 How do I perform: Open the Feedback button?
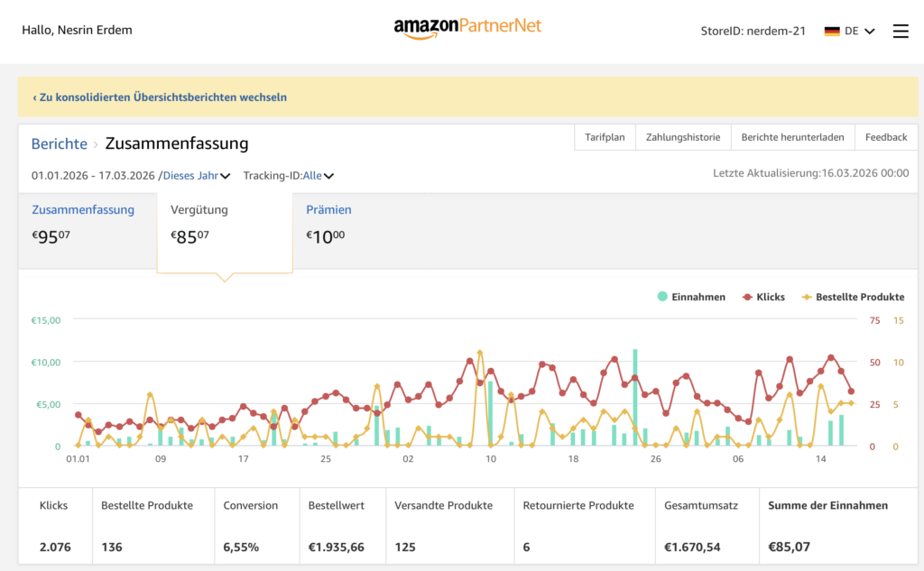click(885, 137)
